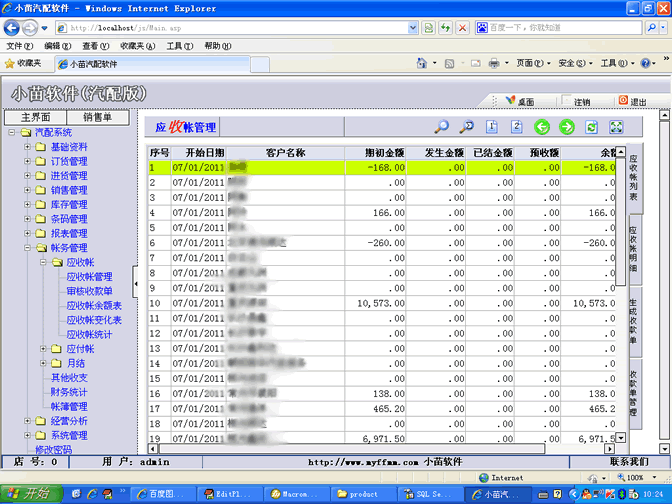Viewport: 672px width, 504px height.
Task: Click the search magnifier in the IE search box
Action: click(652, 28)
